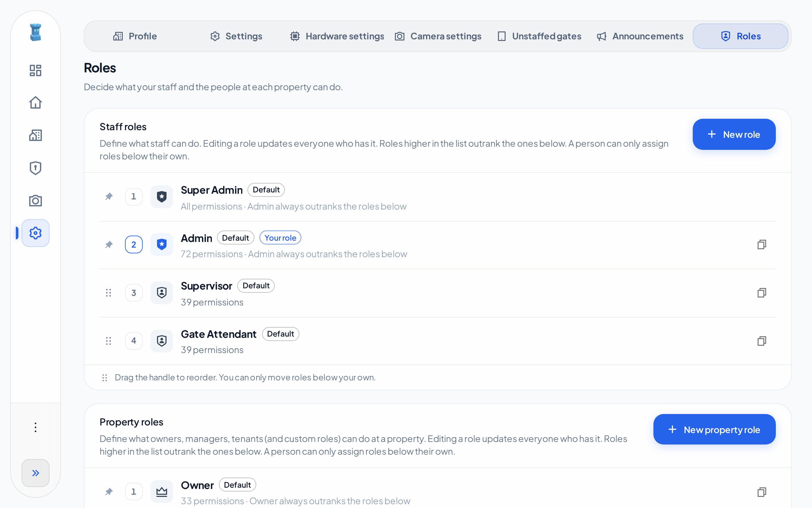Switch to the Settings tab
This screenshot has height=508, width=812.
point(236,36)
